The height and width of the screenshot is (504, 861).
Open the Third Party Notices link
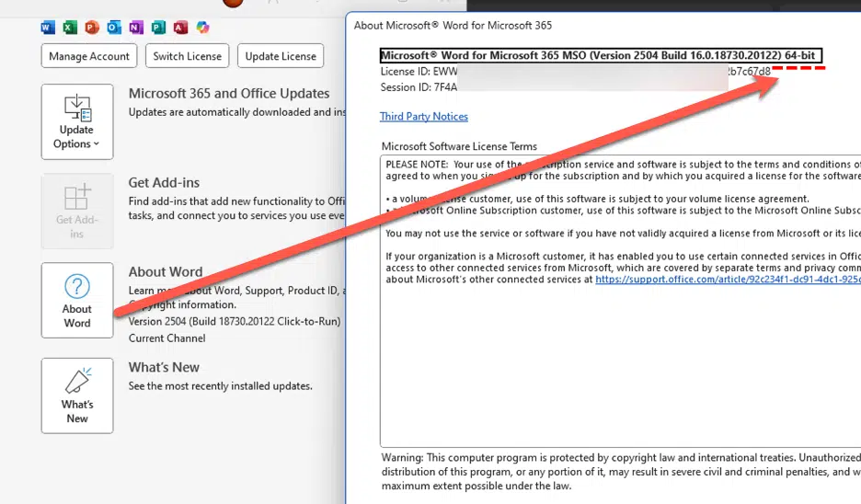424,117
